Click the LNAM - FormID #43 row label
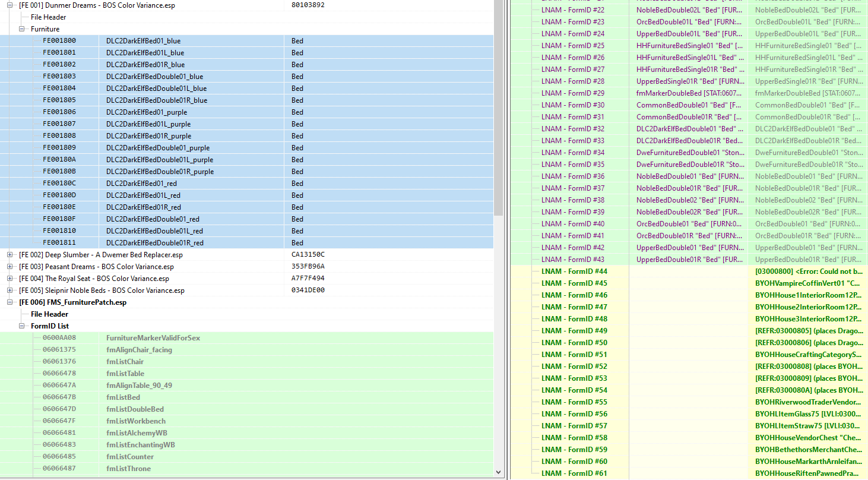Viewport: 868px width, 480px height. pos(573,260)
